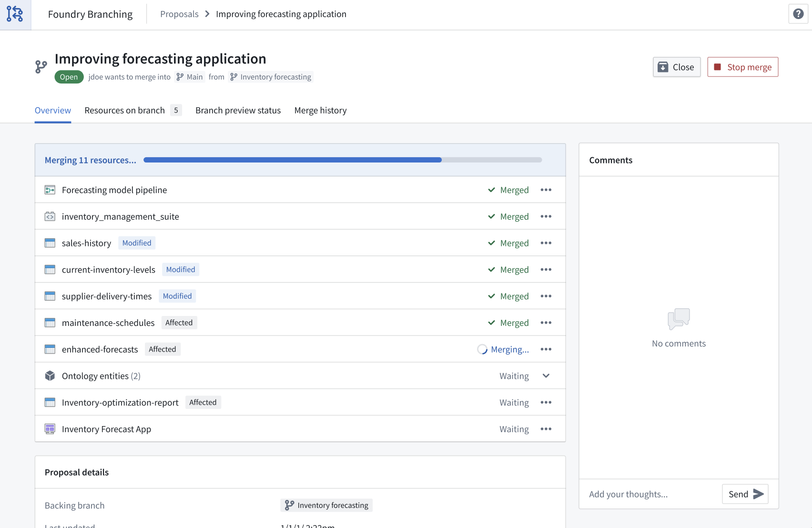Click the sales-history dataset table icon
This screenshot has width=812, height=528.
click(x=50, y=243)
